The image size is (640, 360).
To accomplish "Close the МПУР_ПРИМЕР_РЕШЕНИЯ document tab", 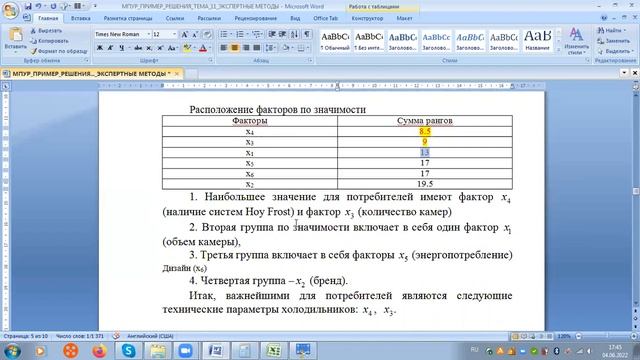I will coord(177,74).
